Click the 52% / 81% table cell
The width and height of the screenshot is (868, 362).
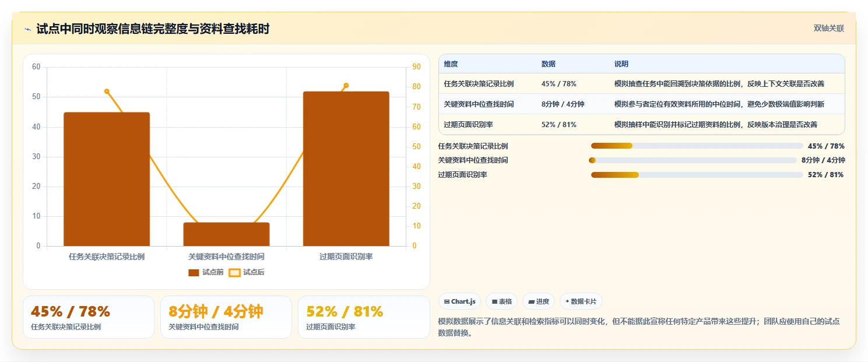[558, 125]
